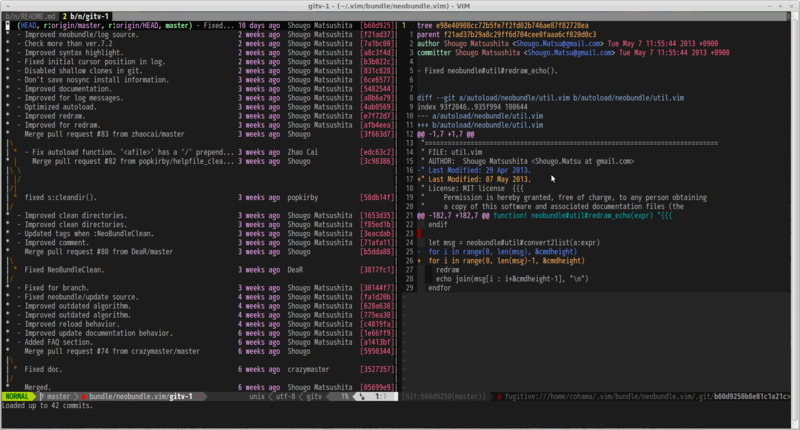Click line 'let msg = neobundle#util#convert2list(a:expr)'

[514, 243]
